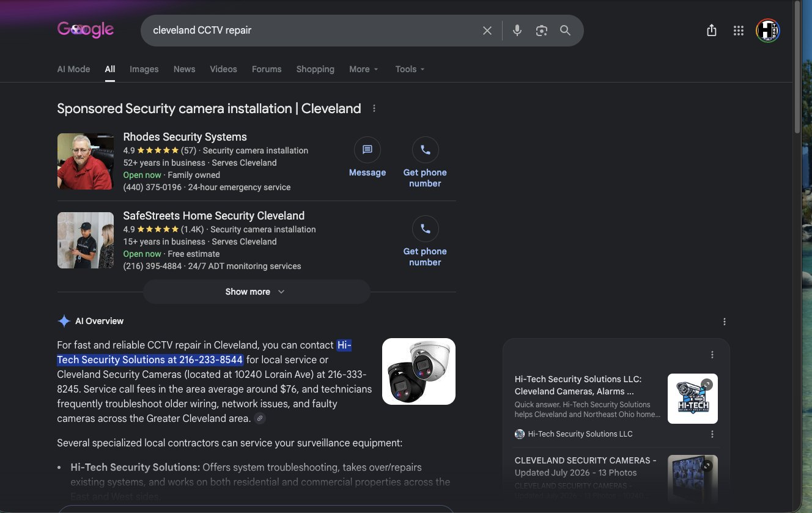The width and height of the screenshot is (812, 513).
Task: Expand the More search filters dropdown
Action: click(364, 69)
